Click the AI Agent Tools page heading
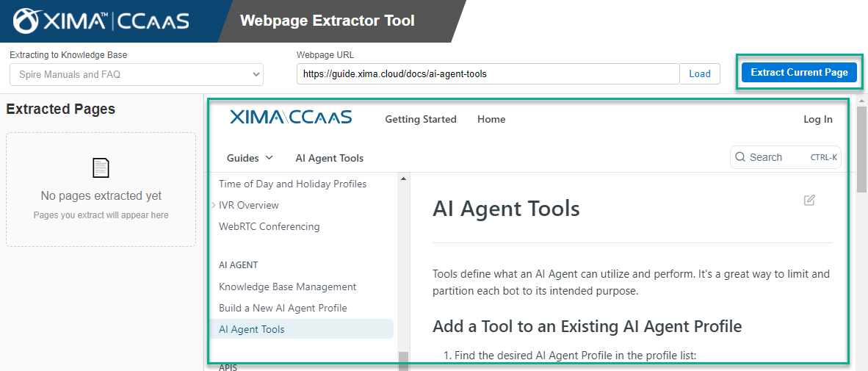Screen dimensions: 868x371 [506, 209]
